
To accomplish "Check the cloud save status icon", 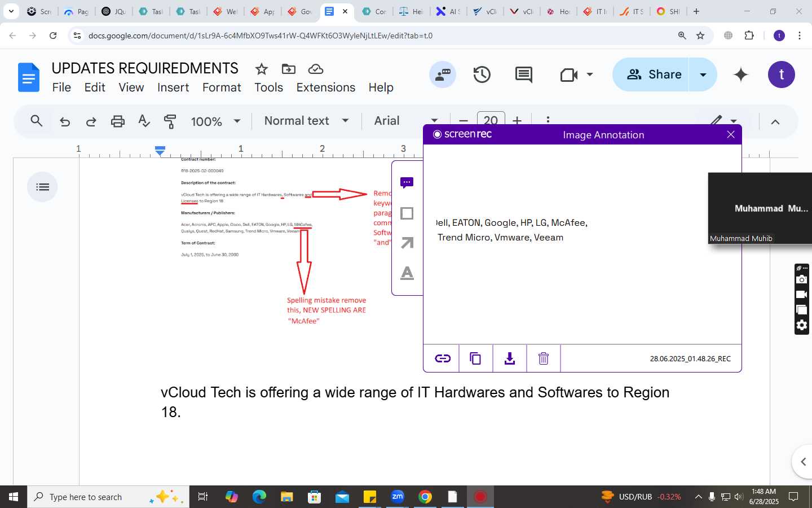I will 316,69.
